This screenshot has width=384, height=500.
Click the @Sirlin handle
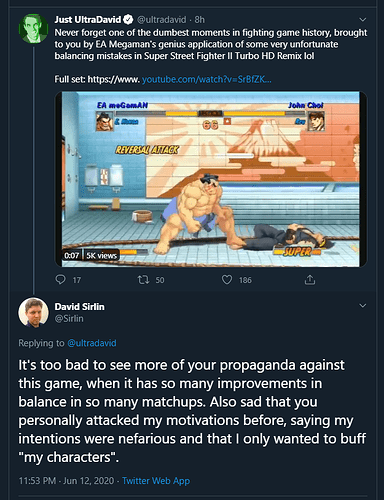tap(69, 319)
